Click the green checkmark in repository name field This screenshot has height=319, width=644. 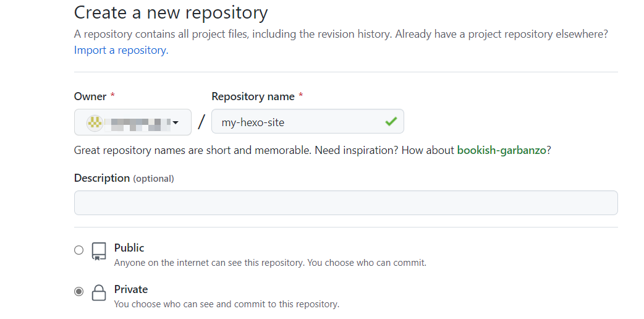point(391,122)
